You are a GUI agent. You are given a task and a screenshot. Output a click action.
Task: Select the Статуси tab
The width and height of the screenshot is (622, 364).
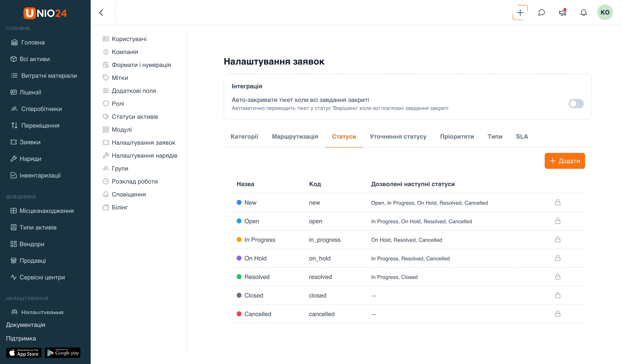tap(344, 136)
